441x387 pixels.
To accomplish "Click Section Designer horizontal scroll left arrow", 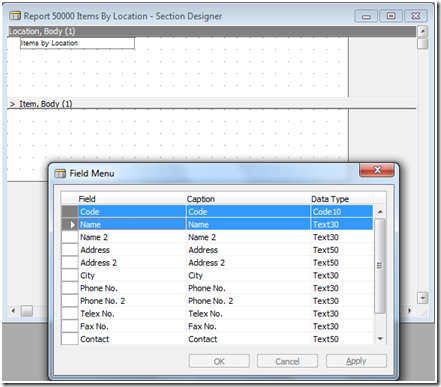I will pos(13,311).
